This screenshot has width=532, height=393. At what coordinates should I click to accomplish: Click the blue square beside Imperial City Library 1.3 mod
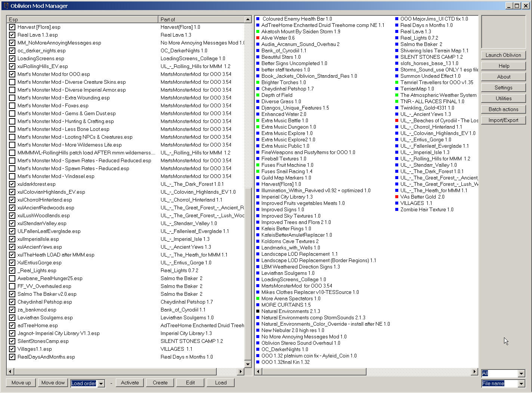coord(258,197)
